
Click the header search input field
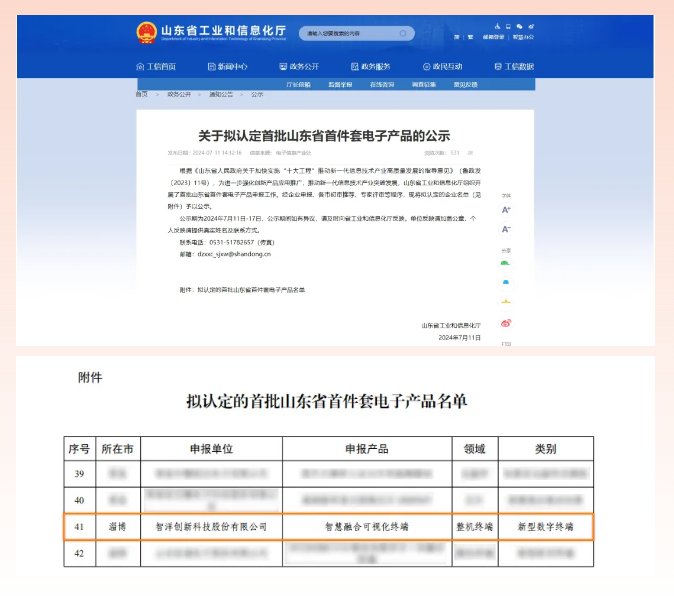click(350, 33)
